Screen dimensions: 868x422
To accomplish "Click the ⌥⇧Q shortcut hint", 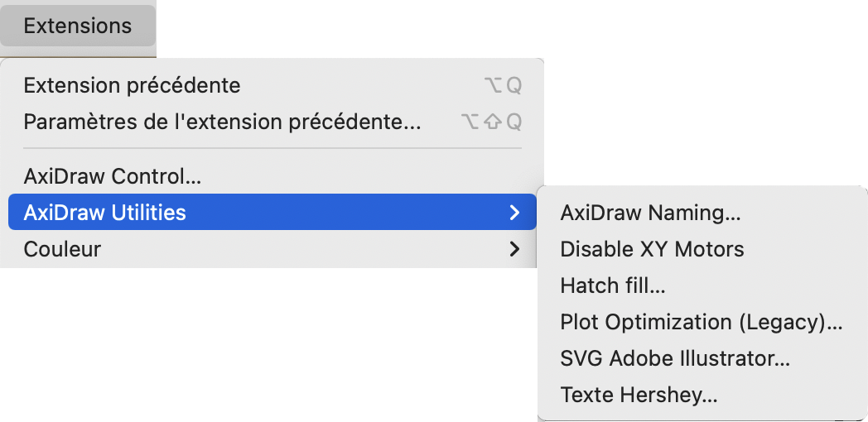I will [x=491, y=122].
